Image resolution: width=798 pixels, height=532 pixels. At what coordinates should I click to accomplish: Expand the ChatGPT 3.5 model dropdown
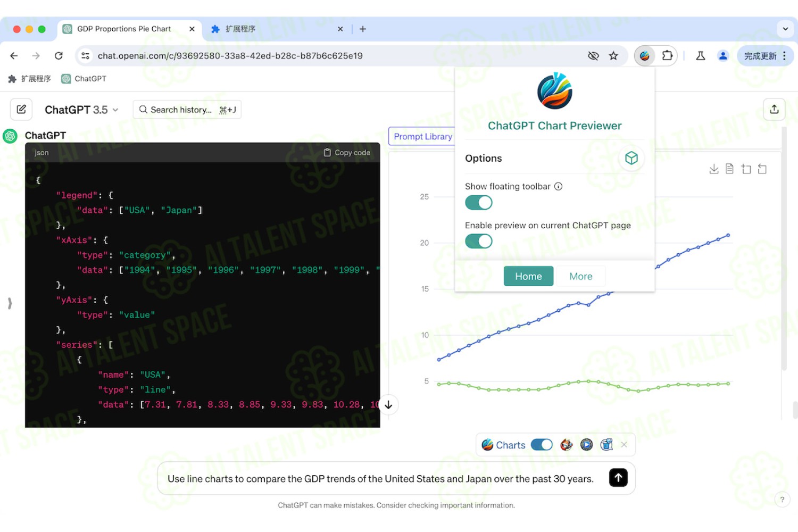(x=81, y=110)
